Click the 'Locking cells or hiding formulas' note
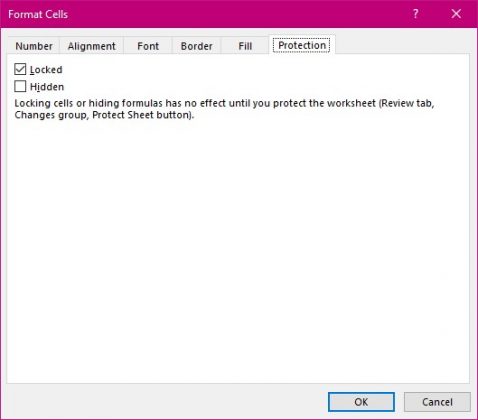478x420 pixels. (x=224, y=109)
